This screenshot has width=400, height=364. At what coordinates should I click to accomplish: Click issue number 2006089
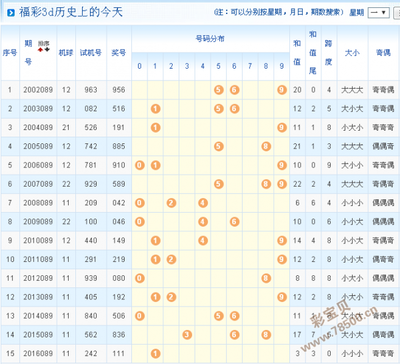[x=38, y=165]
